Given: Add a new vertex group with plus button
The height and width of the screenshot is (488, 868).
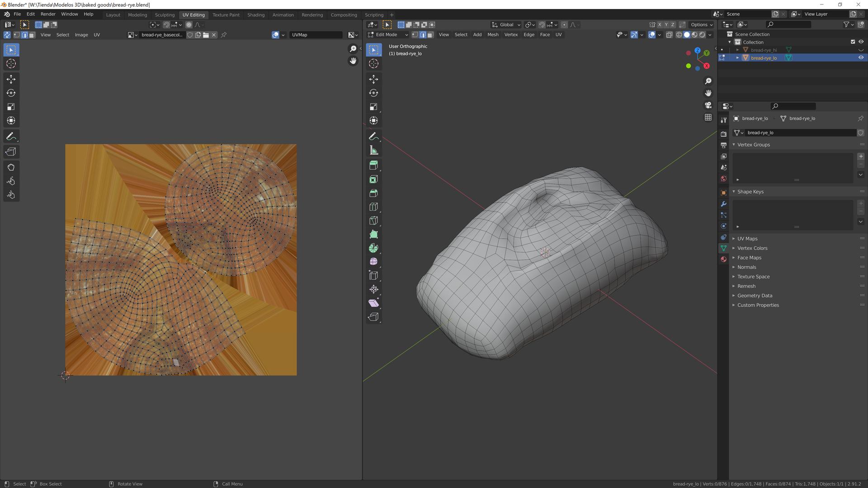Looking at the screenshot, I should coord(861,156).
